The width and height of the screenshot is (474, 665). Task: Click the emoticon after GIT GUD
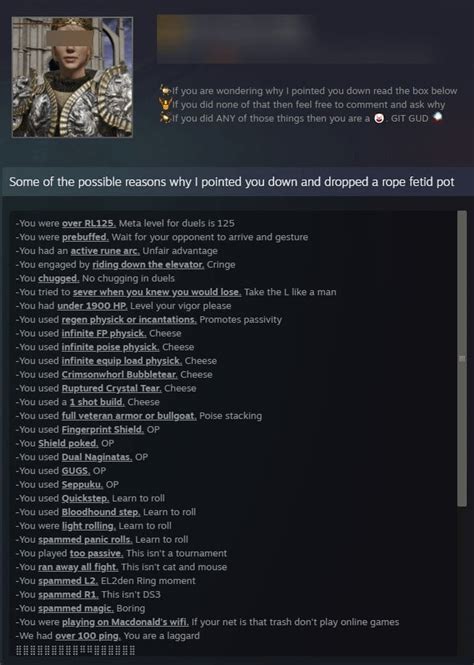click(x=437, y=117)
